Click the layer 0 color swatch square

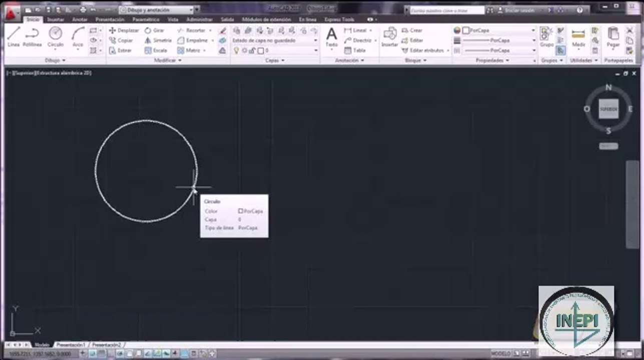coord(260,50)
